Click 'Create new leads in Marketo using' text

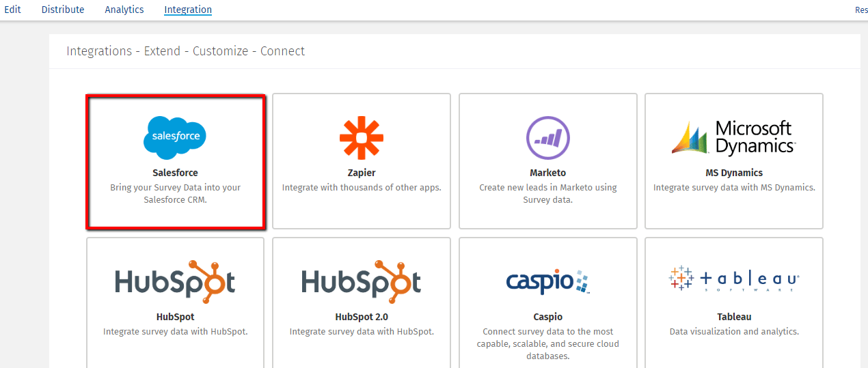pos(548,187)
